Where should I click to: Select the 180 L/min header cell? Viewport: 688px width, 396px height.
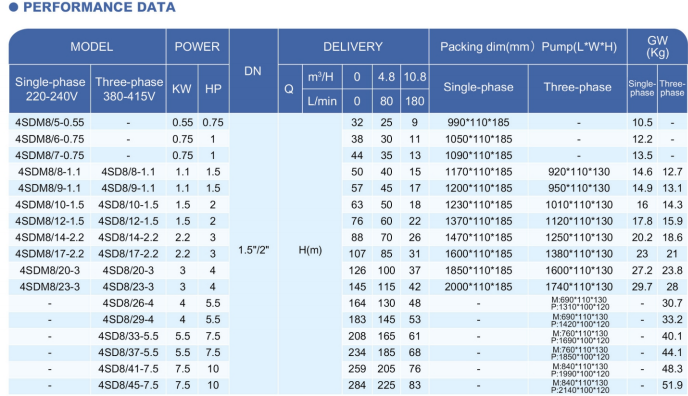coord(415,101)
